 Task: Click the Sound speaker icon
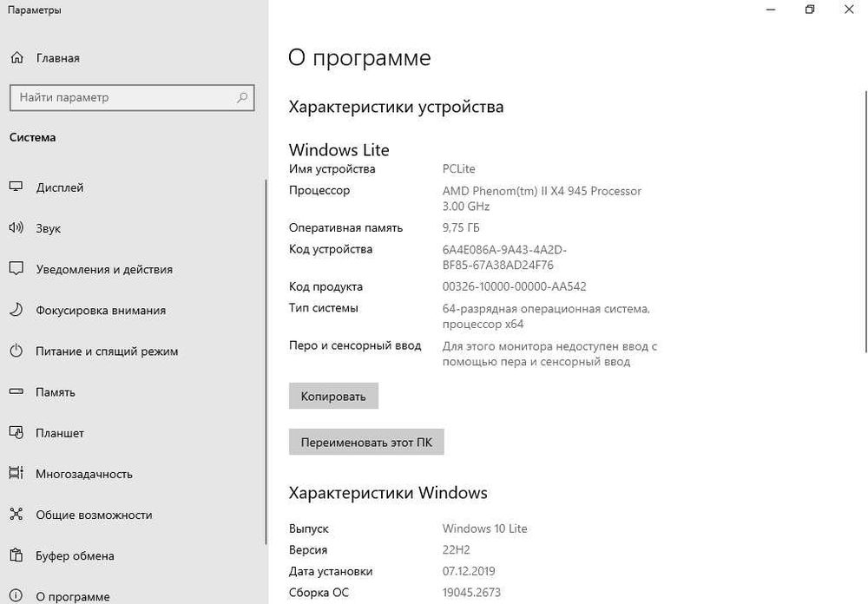pos(16,227)
